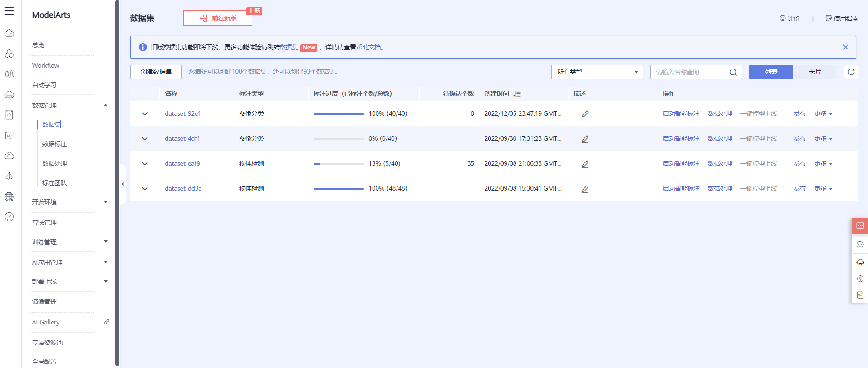Image resolution: width=868 pixels, height=368 pixels.
Task: Switch to 列表 list view
Action: [770, 72]
